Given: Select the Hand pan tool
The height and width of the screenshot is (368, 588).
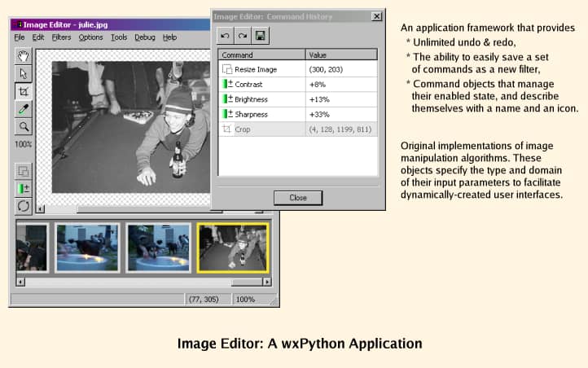Looking at the screenshot, I should (x=24, y=56).
